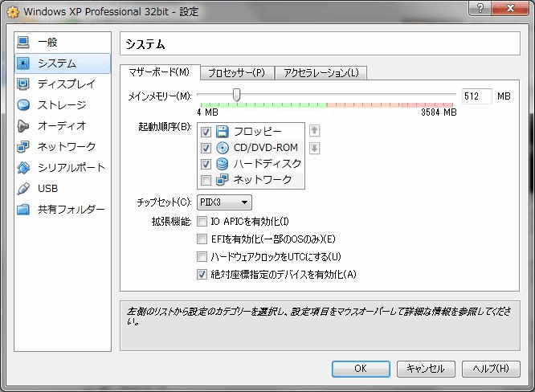The image size is (535, 392).
Task: Click CD/DVD-ROM text in boot order
Action: [x=266, y=148]
